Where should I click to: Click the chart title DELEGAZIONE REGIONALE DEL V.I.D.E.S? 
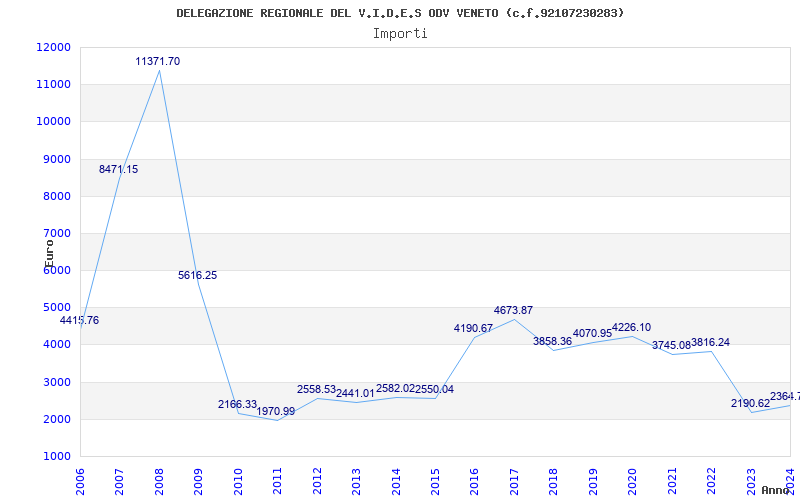coord(400,13)
